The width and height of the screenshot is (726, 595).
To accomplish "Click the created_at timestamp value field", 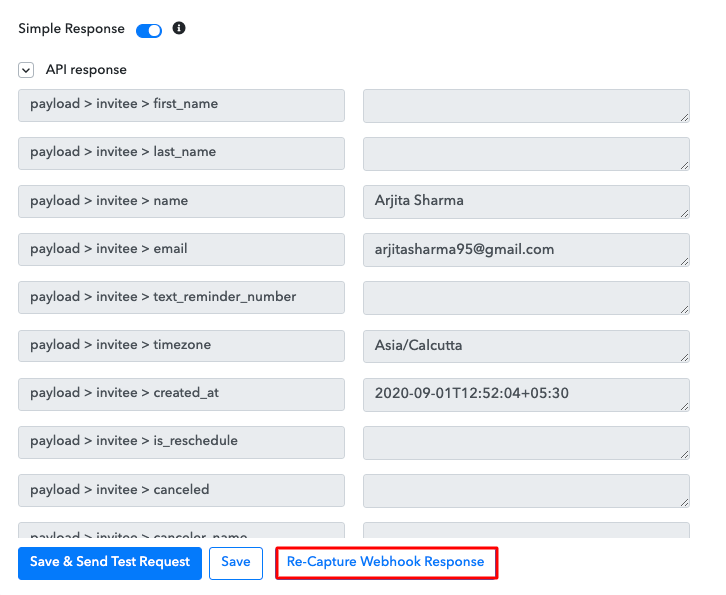I will [525, 393].
